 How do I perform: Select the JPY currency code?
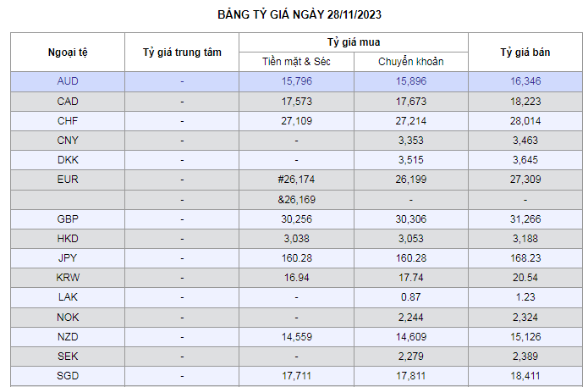pos(68,257)
